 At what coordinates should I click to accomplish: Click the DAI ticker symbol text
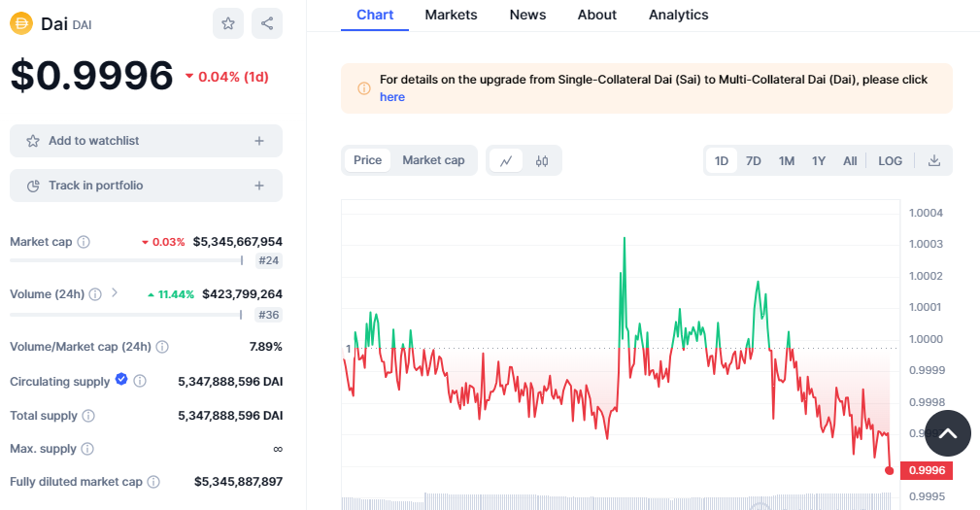point(82,25)
